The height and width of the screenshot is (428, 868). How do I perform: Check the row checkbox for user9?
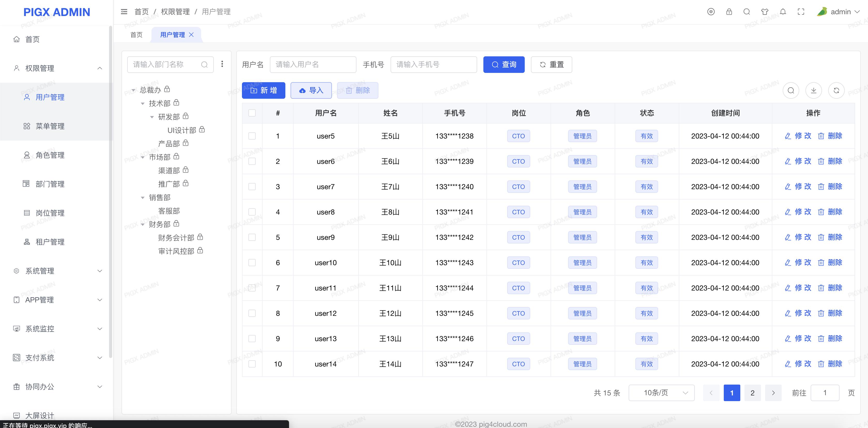point(252,237)
